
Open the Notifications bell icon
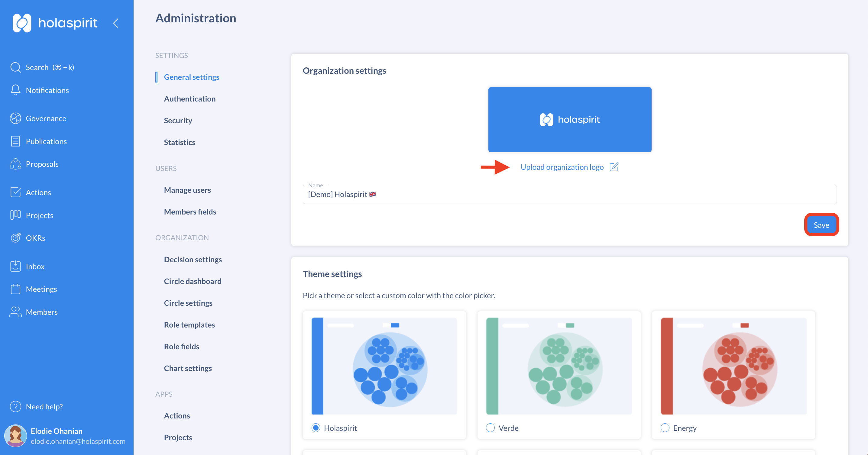[15, 90]
